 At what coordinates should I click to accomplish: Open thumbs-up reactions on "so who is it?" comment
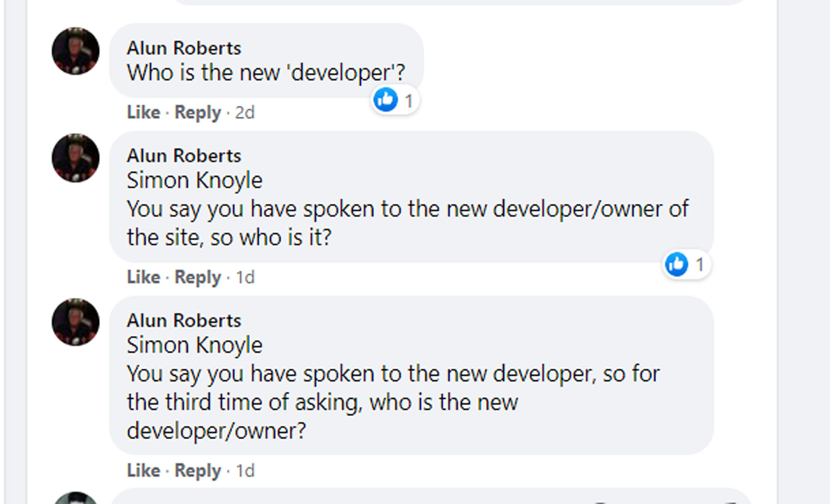[686, 264]
